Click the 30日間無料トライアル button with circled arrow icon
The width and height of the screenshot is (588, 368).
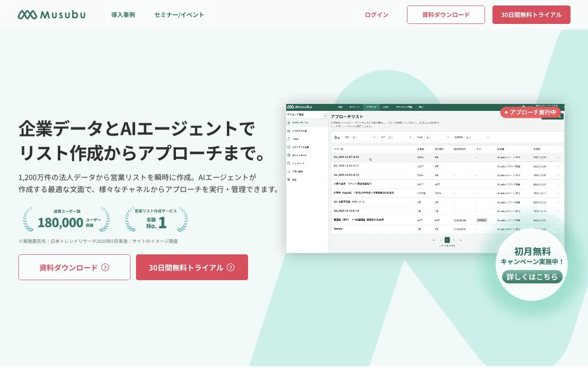pyautogui.click(x=192, y=267)
